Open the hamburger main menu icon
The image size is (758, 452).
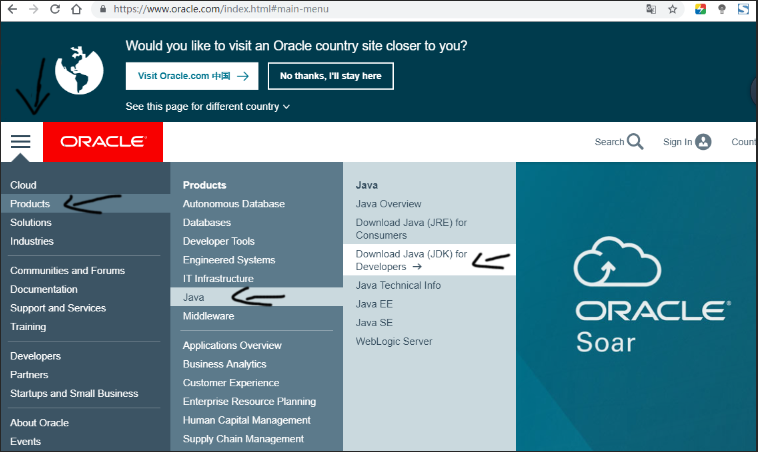click(20, 142)
